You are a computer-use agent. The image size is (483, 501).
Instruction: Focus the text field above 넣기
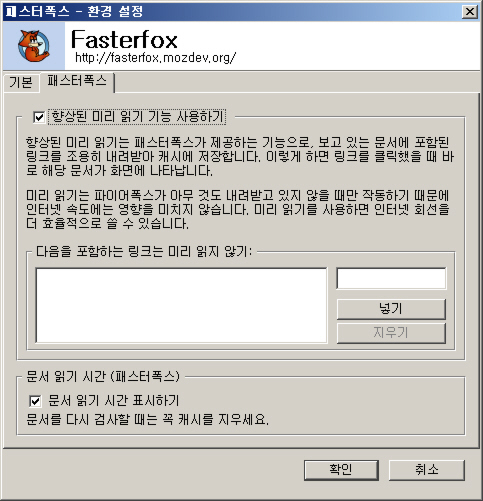click(x=391, y=278)
